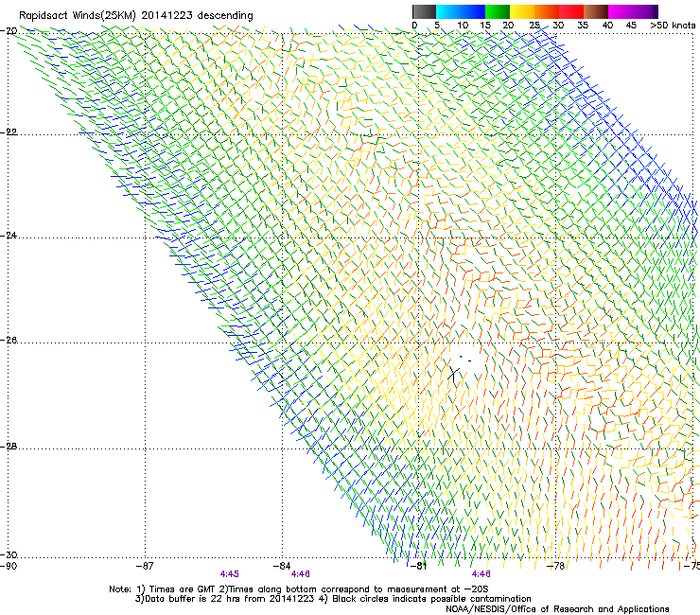The width and height of the screenshot is (700, 615).
Task: Click the latitude label '-28'
Action: [9, 447]
